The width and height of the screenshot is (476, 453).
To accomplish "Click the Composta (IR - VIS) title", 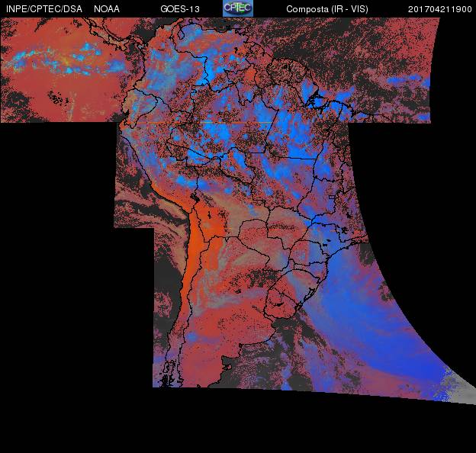I will [327, 9].
